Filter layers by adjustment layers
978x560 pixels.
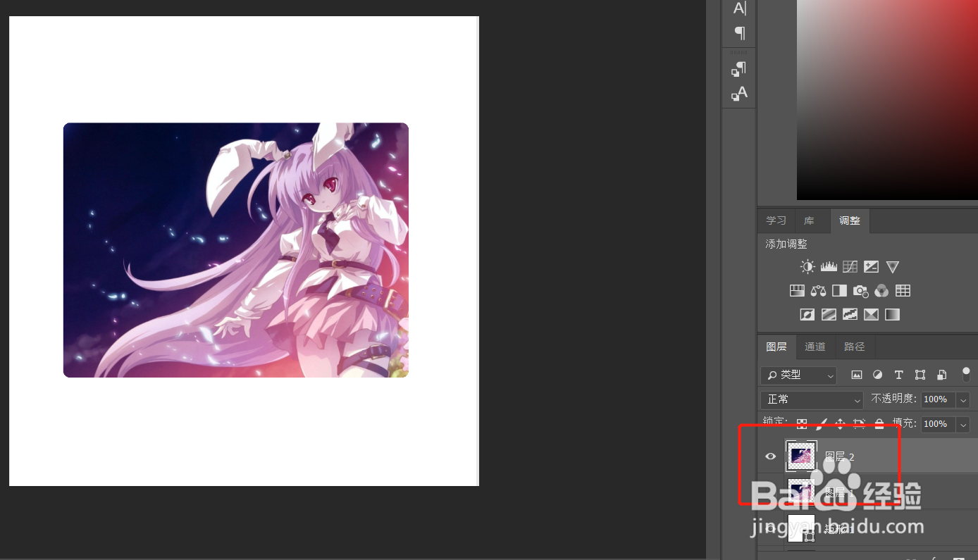click(878, 375)
